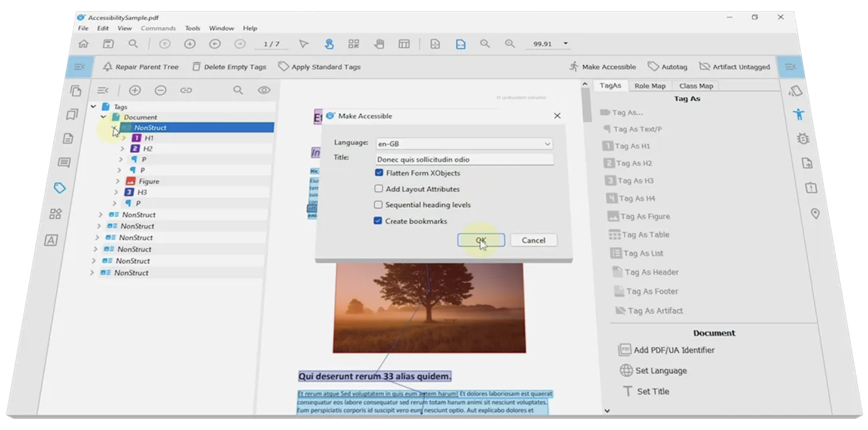Go to first page using the up arrow
Viewport: 868px width, 430px height.
[165, 44]
